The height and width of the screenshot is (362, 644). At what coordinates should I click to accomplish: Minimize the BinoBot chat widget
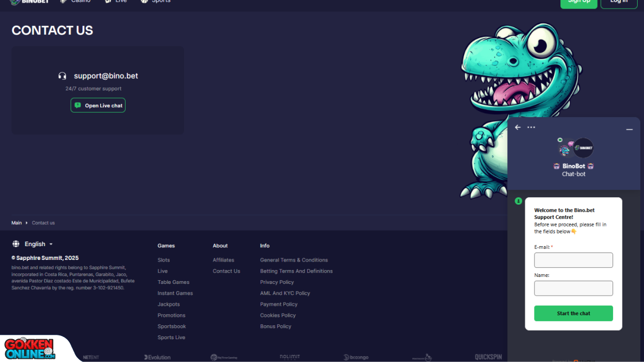(629, 129)
